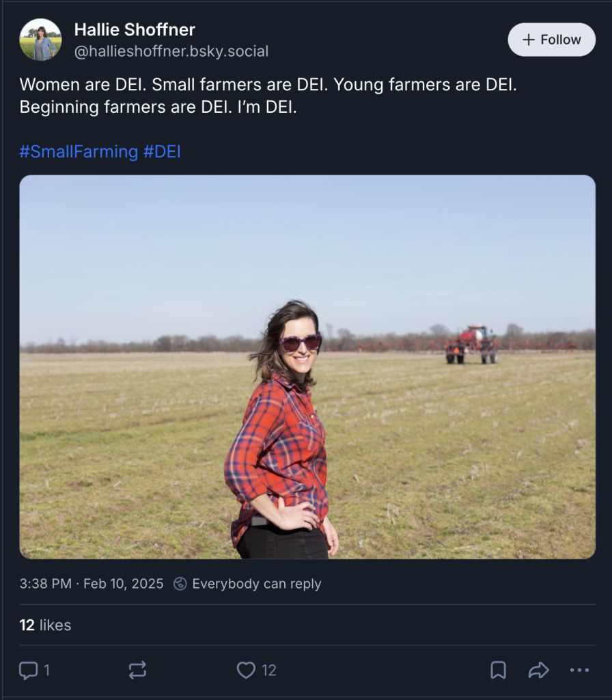Viewport: 612px width, 700px height.
Task: Click the share arrow icon
Action: point(539,670)
